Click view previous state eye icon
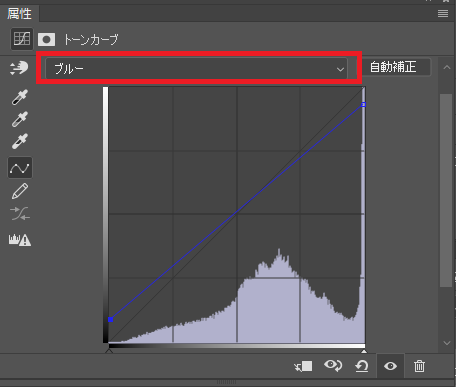The image size is (456, 387). pos(333,366)
